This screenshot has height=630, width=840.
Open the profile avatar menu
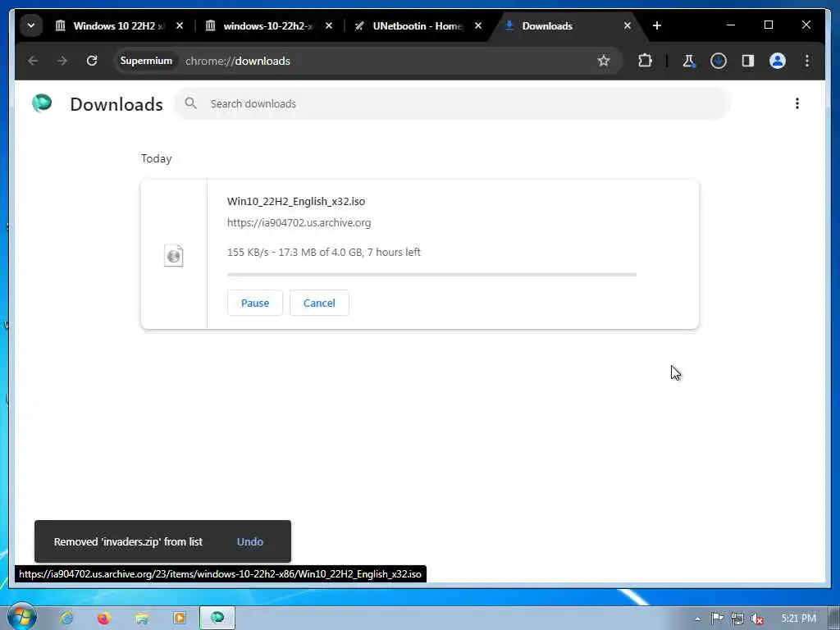(x=778, y=61)
